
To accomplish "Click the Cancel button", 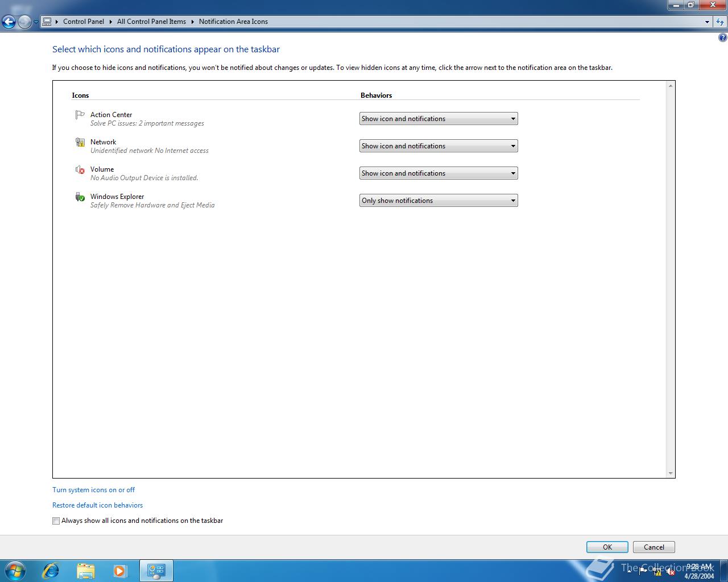I will tap(654, 547).
